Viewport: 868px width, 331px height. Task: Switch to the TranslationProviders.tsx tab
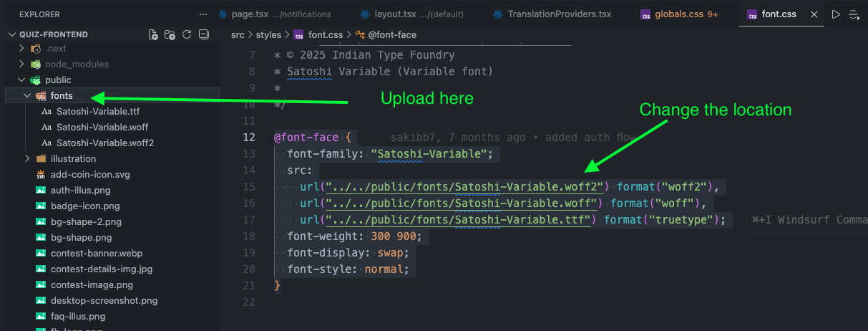click(x=559, y=14)
